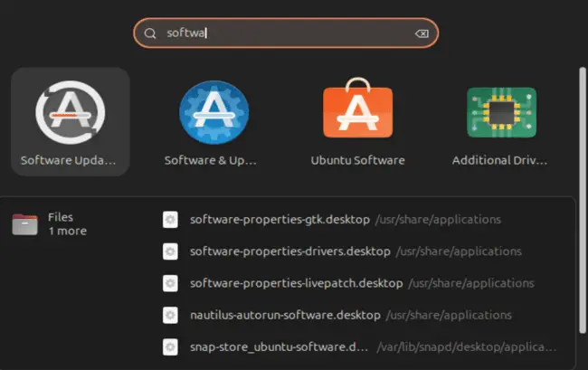Viewport: 588px width, 370px height.
Task: Launch the Additional Drivers chip icon
Action: (501, 112)
